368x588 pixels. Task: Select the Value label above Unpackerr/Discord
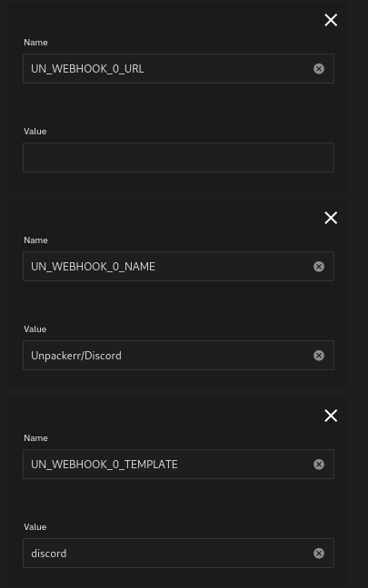coord(35,328)
